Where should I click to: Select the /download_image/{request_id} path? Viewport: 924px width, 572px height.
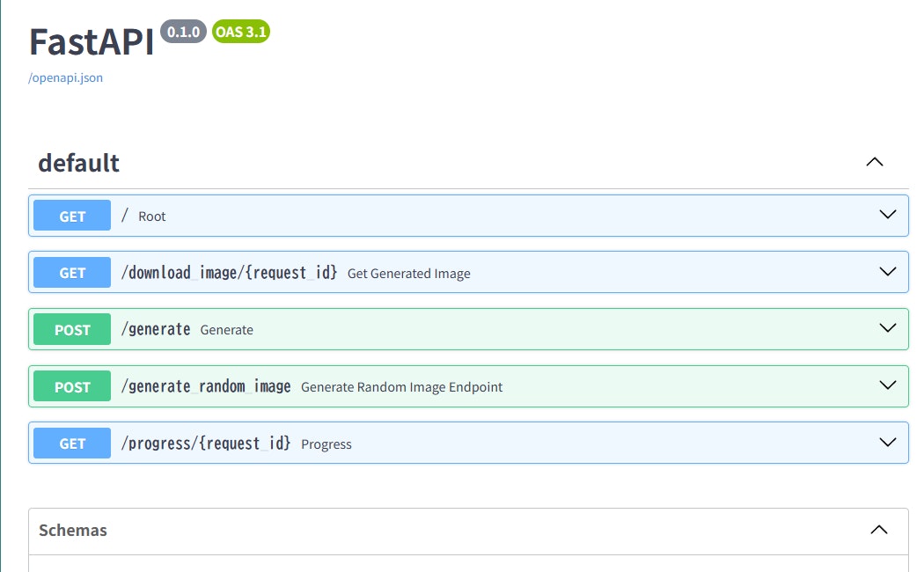pyautogui.click(x=229, y=273)
